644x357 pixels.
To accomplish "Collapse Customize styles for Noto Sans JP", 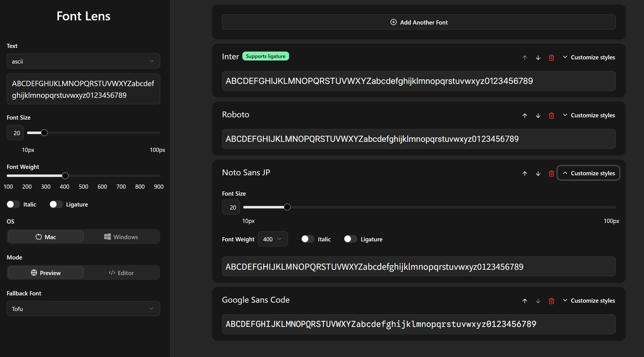I will [x=589, y=173].
